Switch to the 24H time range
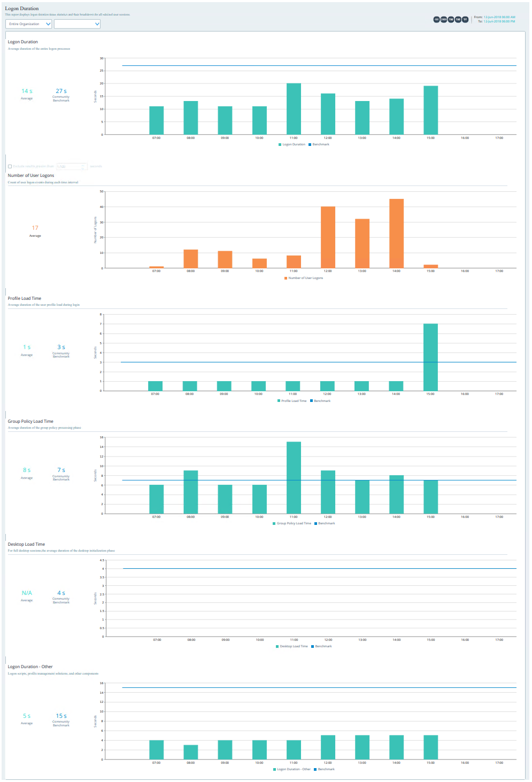 (x=444, y=19)
